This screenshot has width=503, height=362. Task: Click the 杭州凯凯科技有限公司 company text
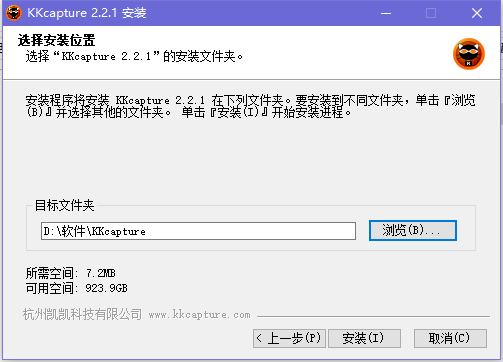tap(82, 314)
